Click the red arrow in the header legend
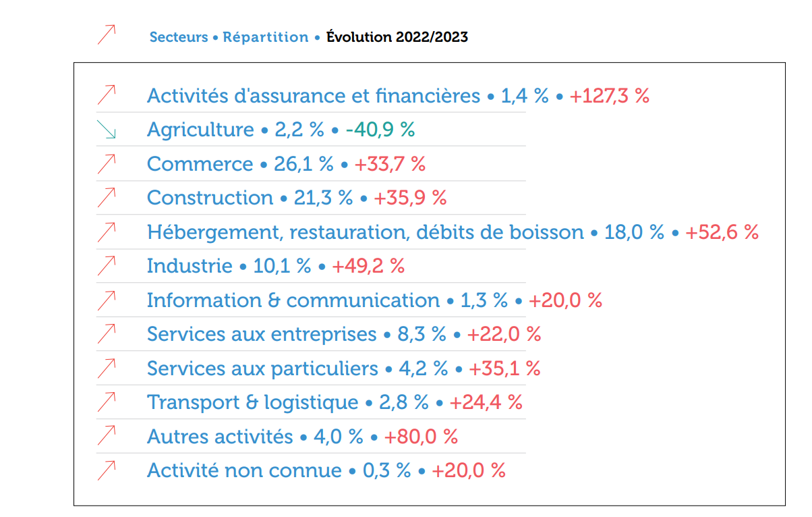This screenshot has height=517, width=812. point(107,35)
